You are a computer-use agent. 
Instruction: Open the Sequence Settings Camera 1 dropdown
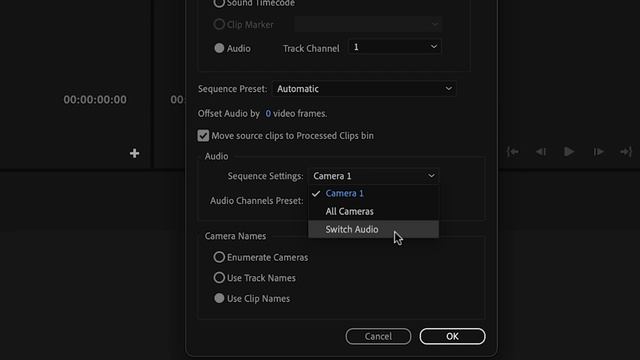[x=373, y=176]
